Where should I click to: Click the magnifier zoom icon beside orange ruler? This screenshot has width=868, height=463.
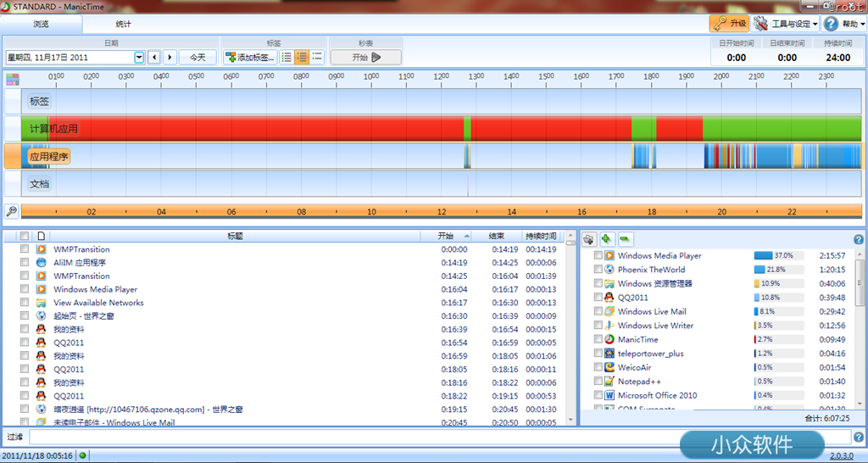(x=11, y=211)
